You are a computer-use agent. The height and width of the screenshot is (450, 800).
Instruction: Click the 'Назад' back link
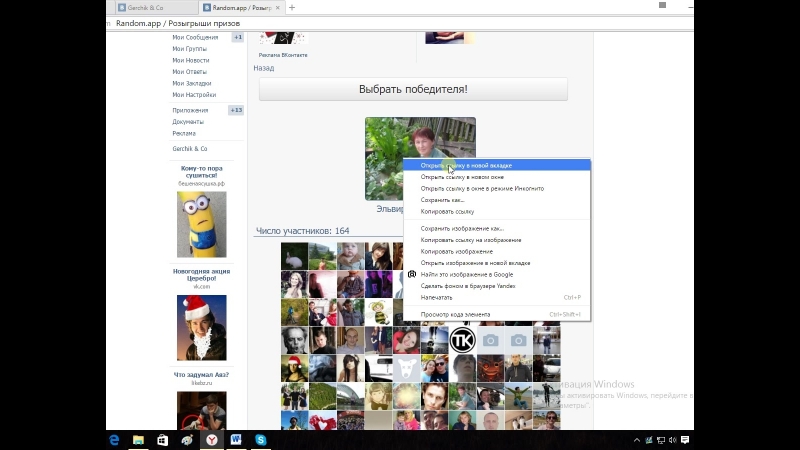[x=263, y=68]
